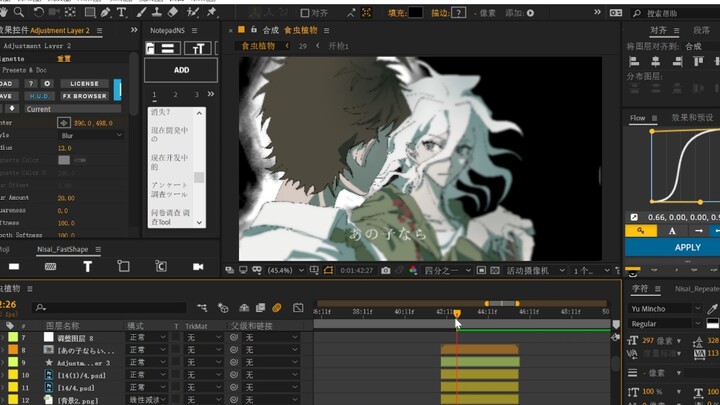Click the ADD button in NotepadNS
720x405 pixels.
pyautogui.click(x=181, y=70)
